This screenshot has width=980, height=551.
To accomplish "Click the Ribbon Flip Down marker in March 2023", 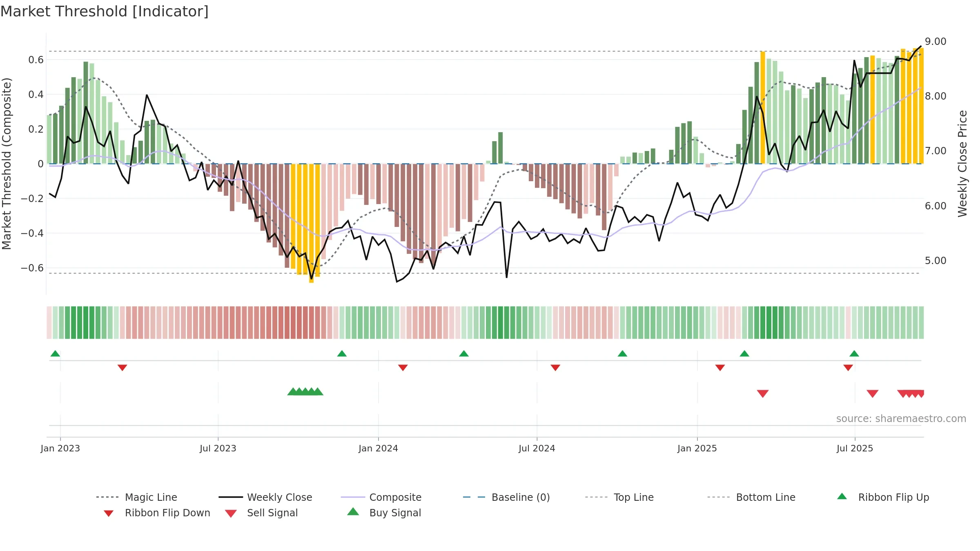I will pos(122,368).
